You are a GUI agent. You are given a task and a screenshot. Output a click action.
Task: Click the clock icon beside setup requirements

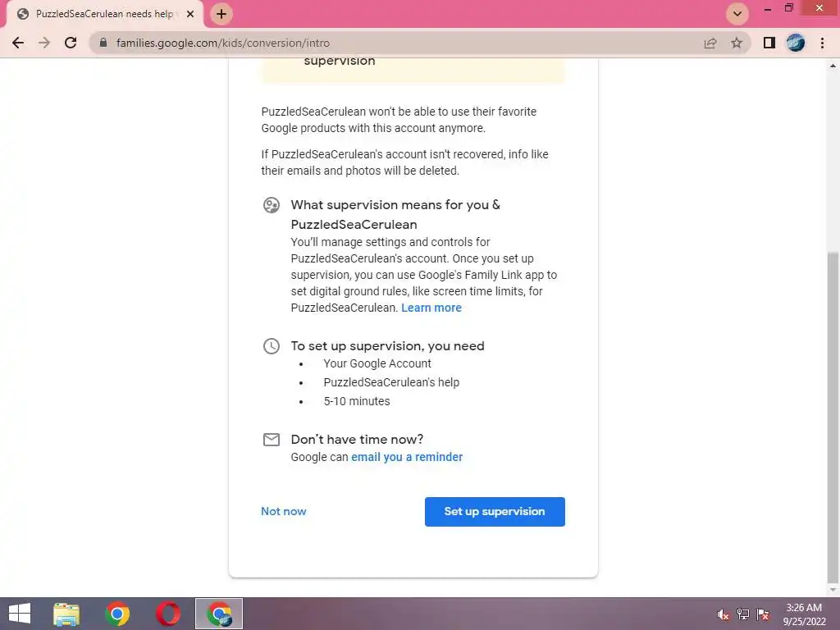[x=272, y=346]
